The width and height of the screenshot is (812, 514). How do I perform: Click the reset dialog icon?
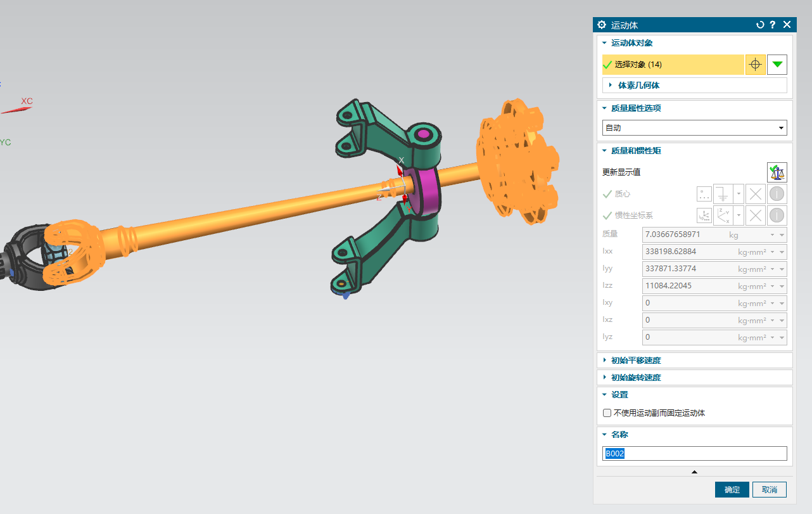[760, 25]
